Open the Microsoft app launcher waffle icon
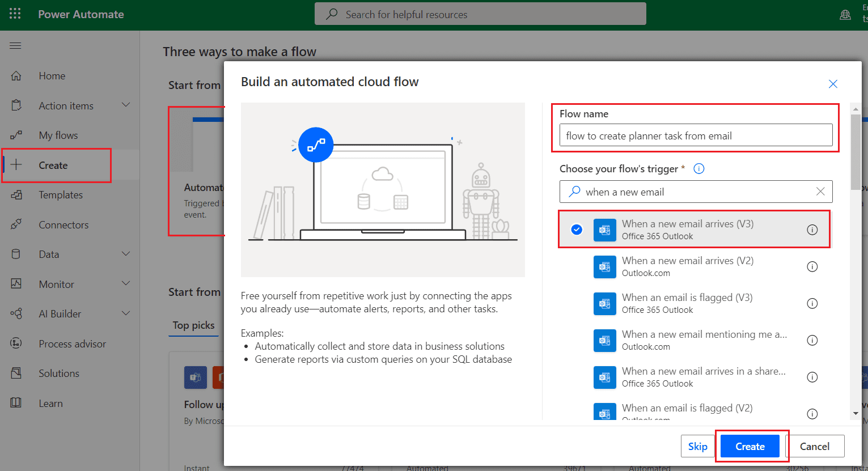 (15, 14)
